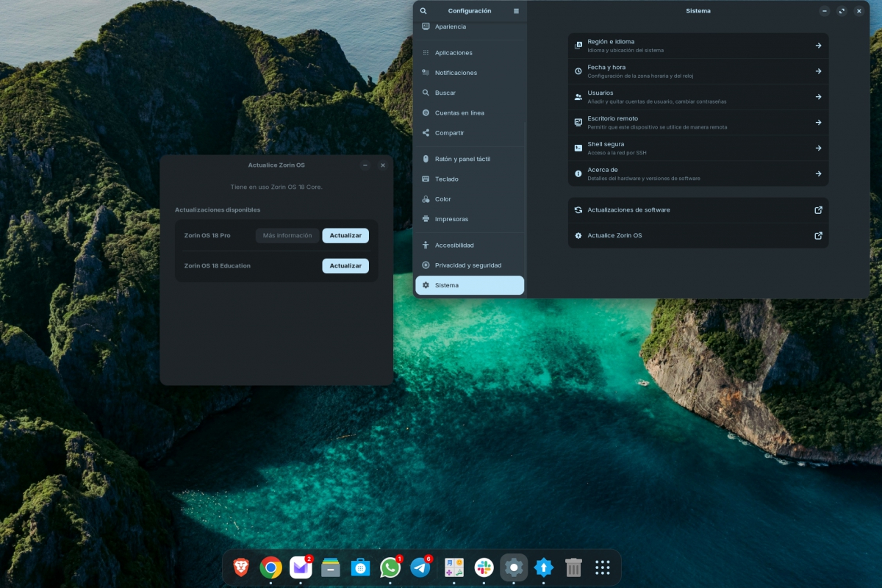Viewport: 882px width, 588px height.
Task: Open Slack from the dock
Action: tap(484, 567)
